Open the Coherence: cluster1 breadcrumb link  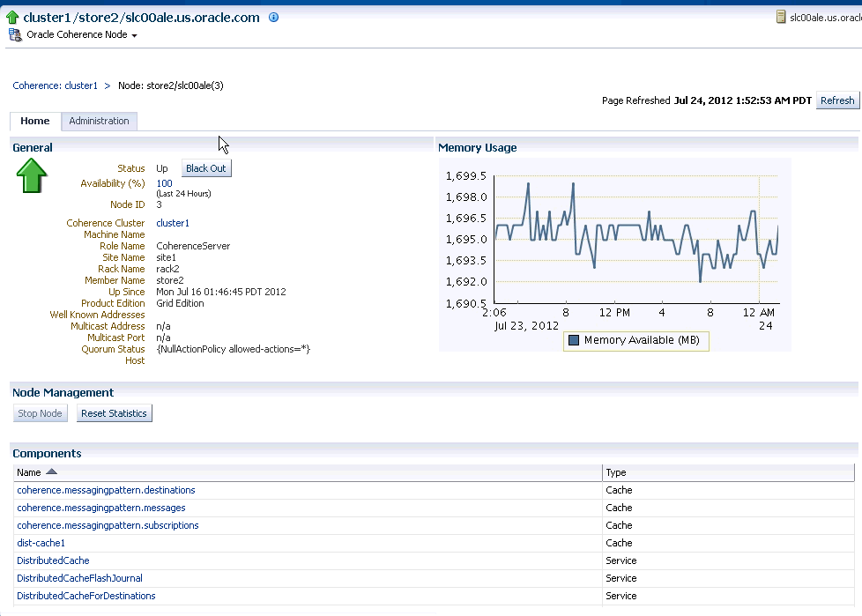click(55, 85)
